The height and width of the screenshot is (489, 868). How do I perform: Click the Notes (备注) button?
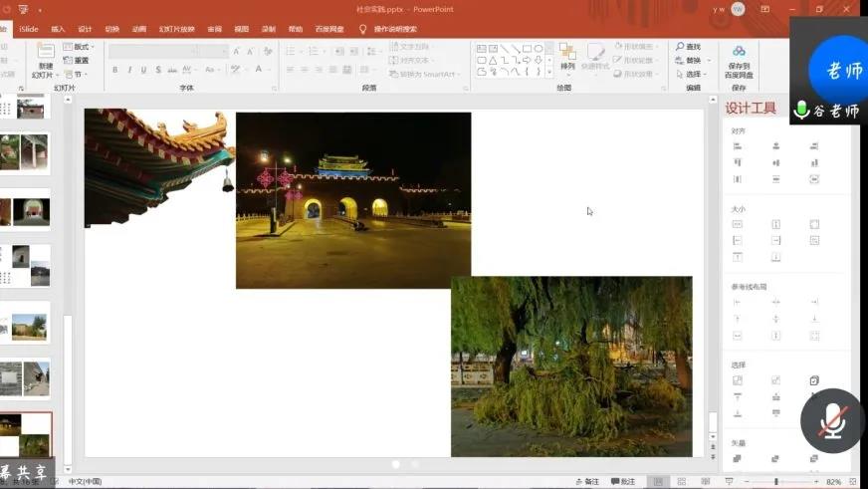coord(587,482)
